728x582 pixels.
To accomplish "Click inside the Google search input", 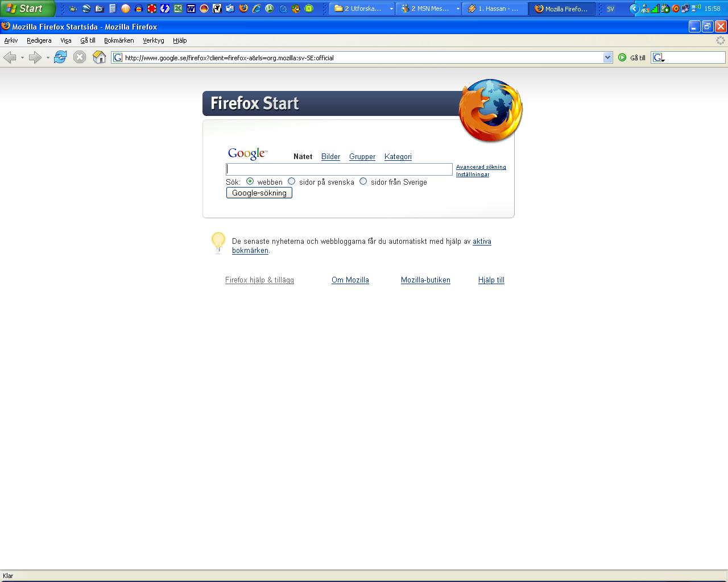I will pyautogui.click(x=339, y=169).
